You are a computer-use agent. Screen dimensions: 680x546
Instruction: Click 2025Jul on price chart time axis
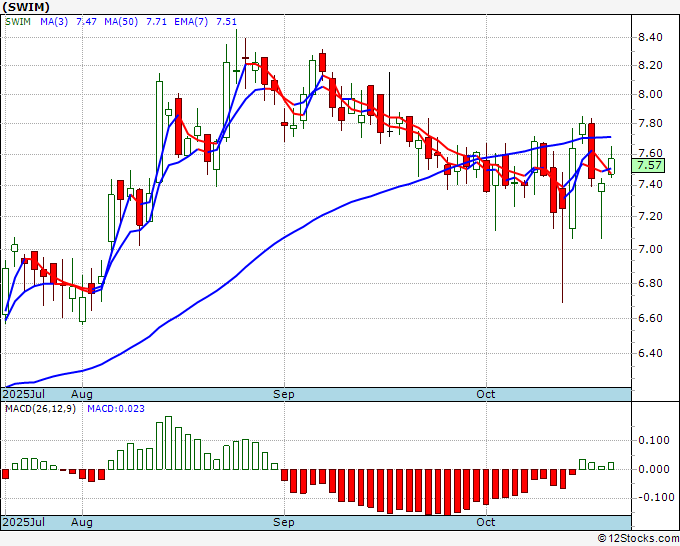(24, 394)
